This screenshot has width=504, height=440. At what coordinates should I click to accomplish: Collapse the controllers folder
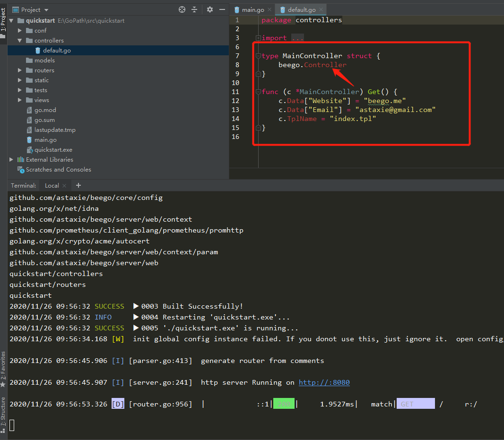19,41
